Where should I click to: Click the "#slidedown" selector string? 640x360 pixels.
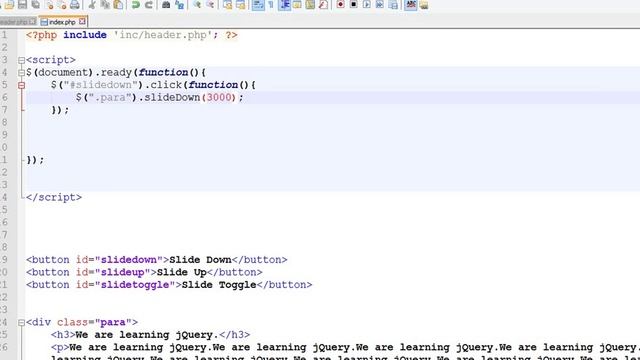[100, 85]
